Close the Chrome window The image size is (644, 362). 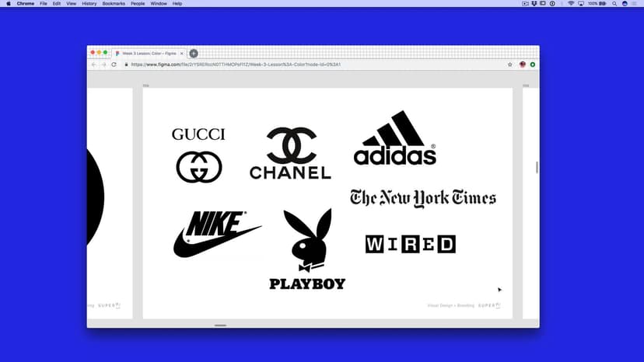click(x=93, y=53)
